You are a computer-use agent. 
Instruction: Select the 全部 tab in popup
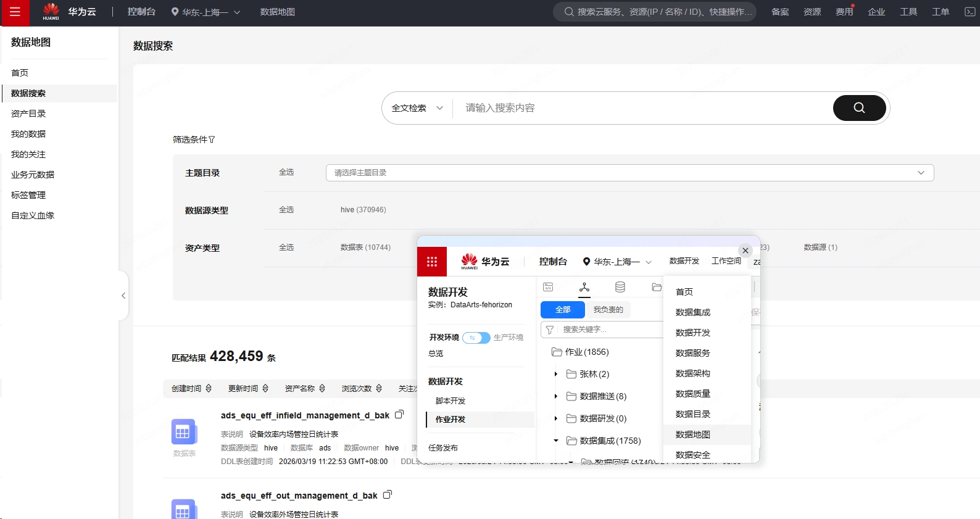563,310
